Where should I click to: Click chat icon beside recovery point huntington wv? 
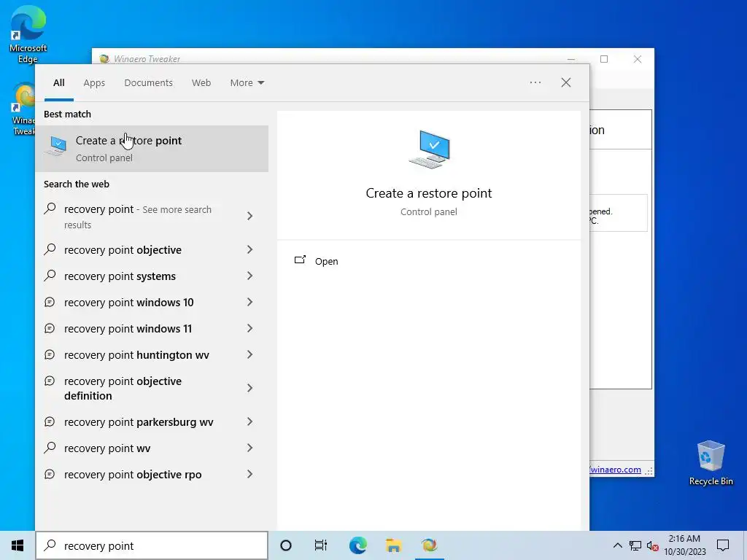point(50,354)
